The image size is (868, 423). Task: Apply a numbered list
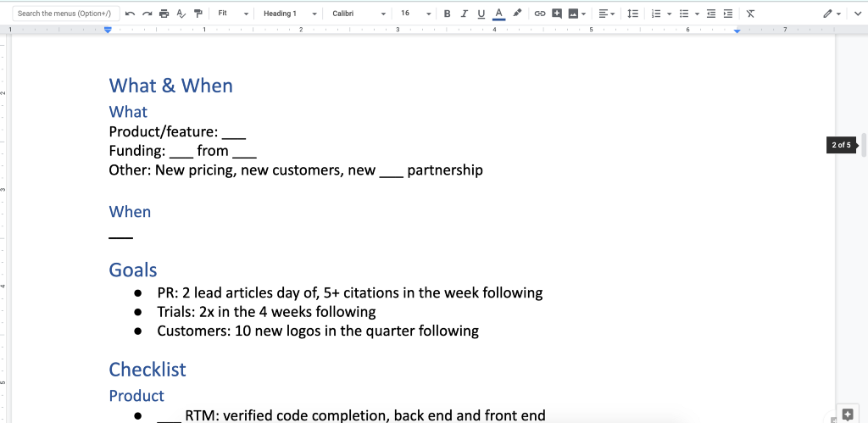tap(656, 14)
